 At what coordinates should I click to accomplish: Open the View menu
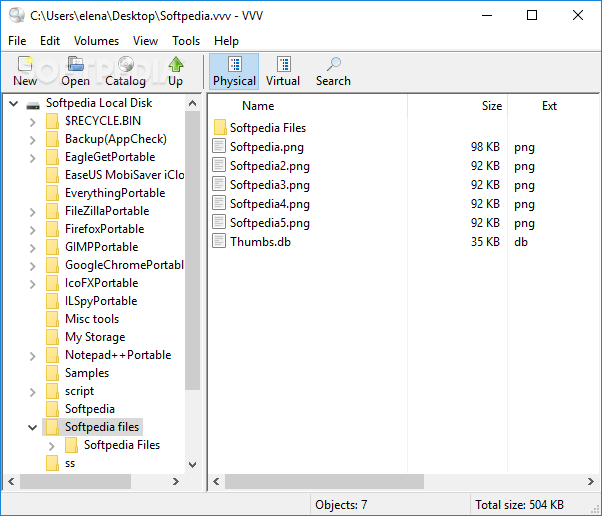146,41
